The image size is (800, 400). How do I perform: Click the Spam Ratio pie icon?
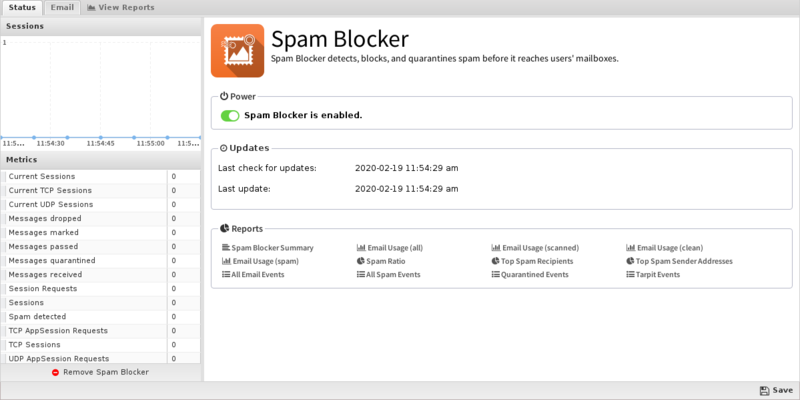pos(361,261)
